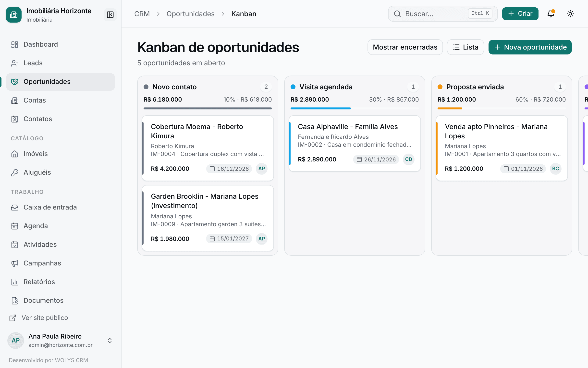Click Oportunidades breadcrumb
The image size is (588, 368).
pyautogui.click(x=191, y=14)
